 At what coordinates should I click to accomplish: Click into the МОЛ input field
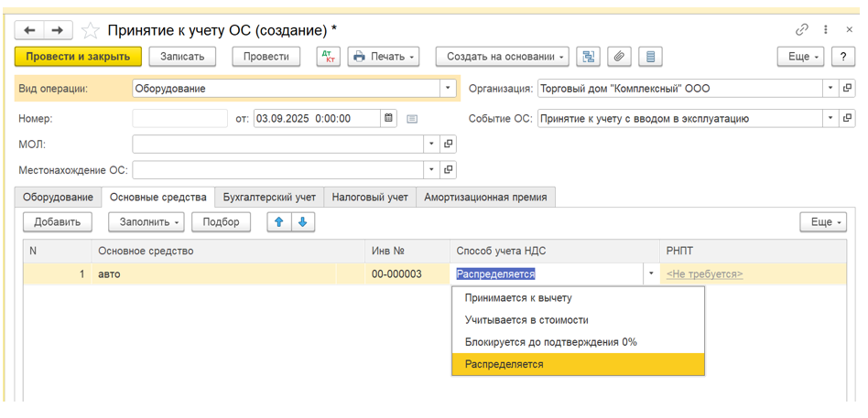(278, 145)
